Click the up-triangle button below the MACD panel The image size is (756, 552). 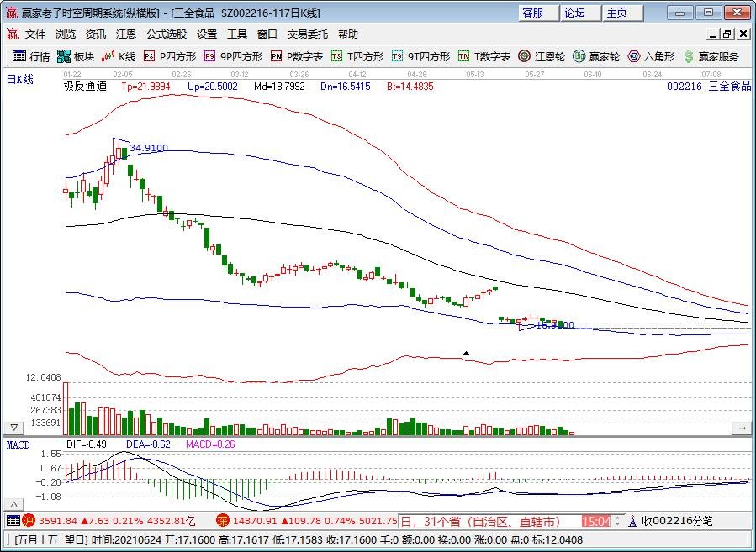tap(14, 505)
